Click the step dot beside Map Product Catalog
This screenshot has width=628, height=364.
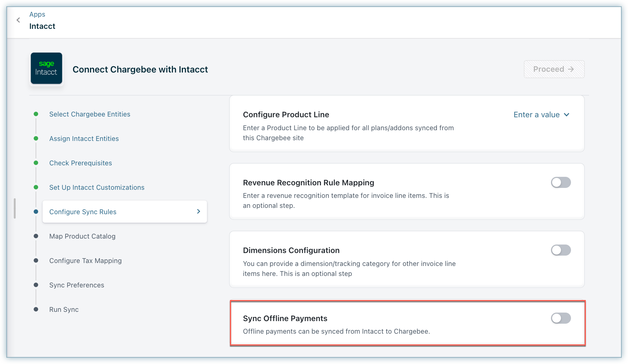36,236
